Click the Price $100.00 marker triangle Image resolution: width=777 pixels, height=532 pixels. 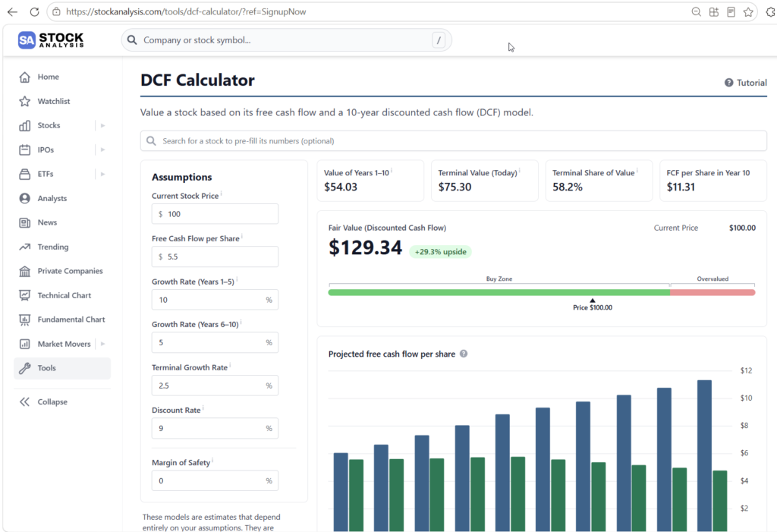click(x=592, y=301)
